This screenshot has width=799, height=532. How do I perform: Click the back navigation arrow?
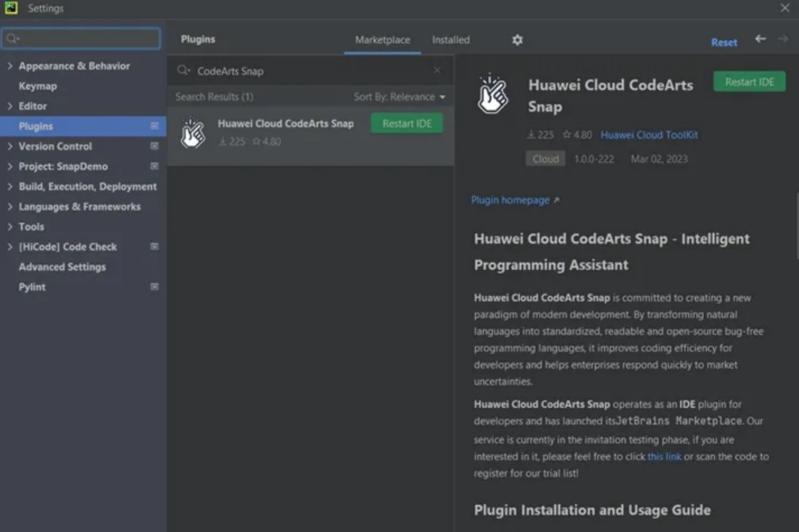(x=762, y=38)
